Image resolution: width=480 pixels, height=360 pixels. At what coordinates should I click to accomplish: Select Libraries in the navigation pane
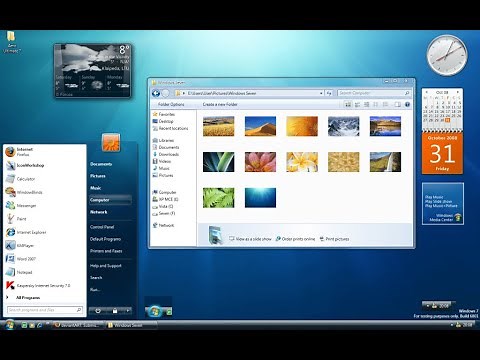[x=163, y=140]
